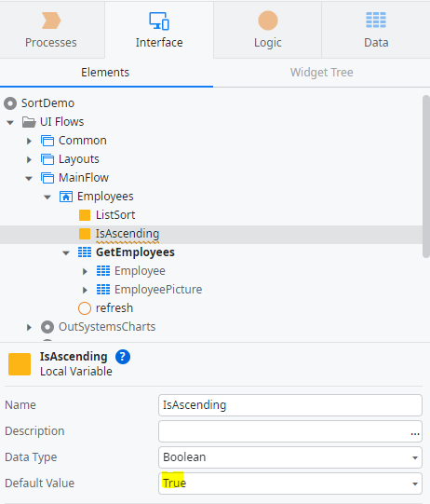Click the Layouts flow icon
The width and height of the screenshot is (430, 504).
[47, 159]
